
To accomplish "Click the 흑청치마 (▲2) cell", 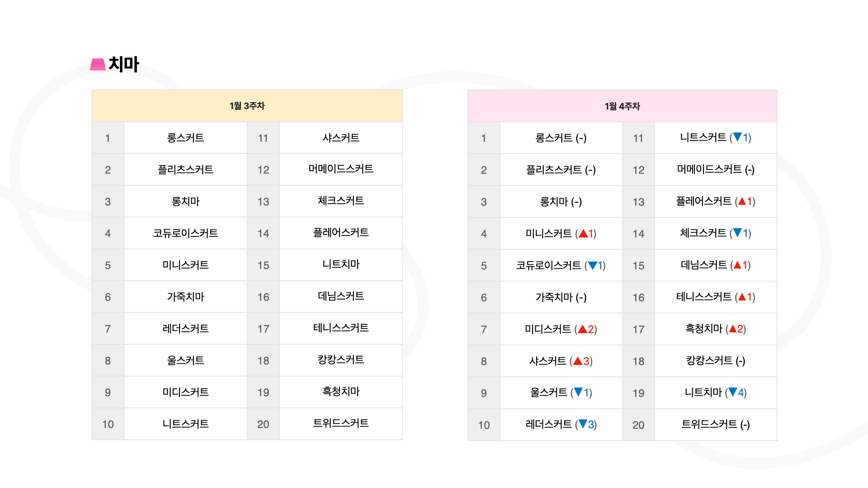I will point(716,329).
